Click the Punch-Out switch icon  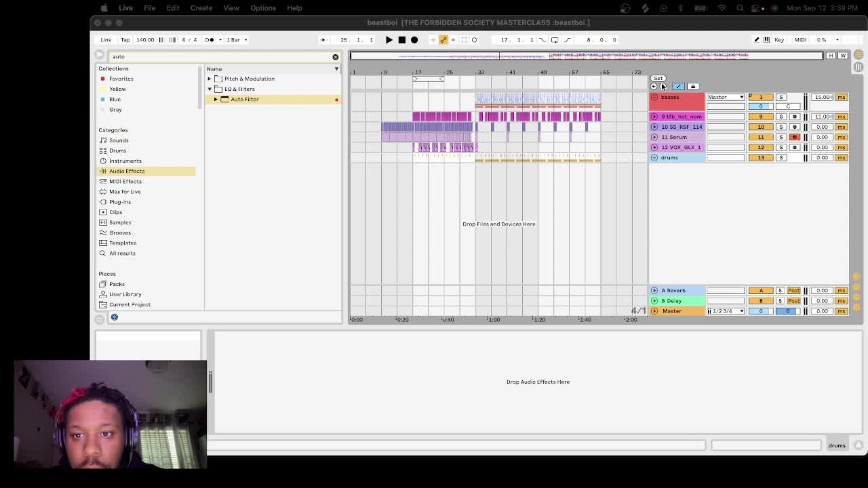tap(568, 40)
